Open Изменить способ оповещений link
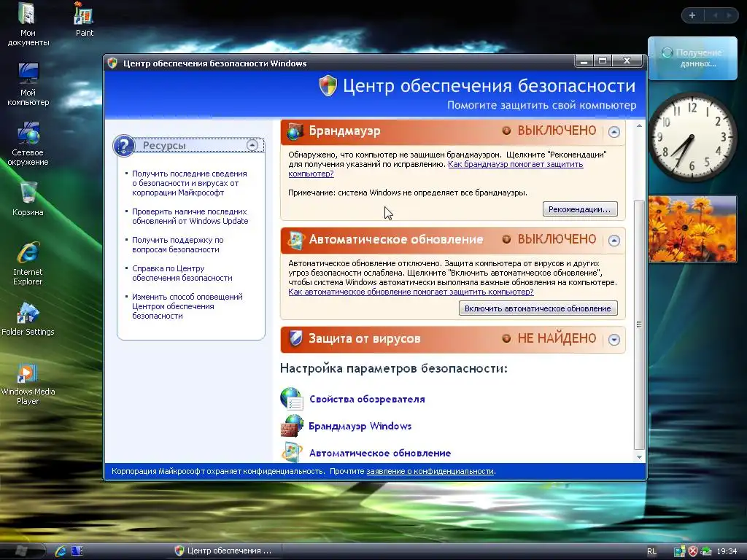 point(187,306)
